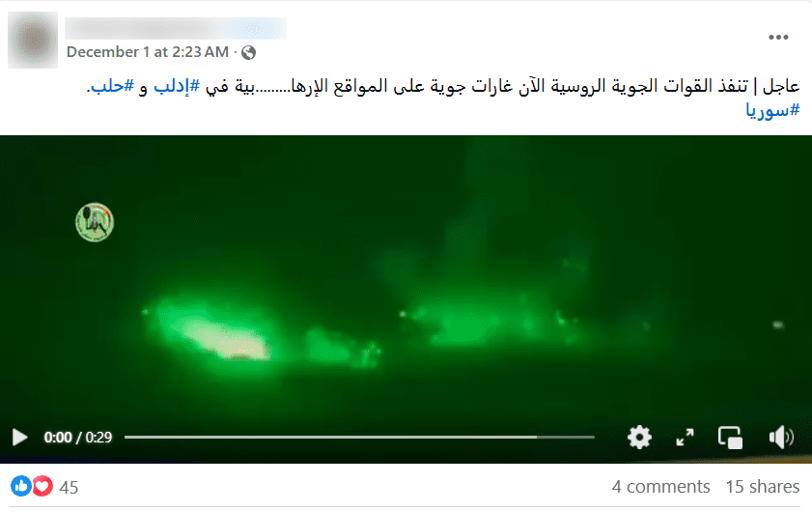
Task: Open video settings gear icon
Action: click(639, 438)
